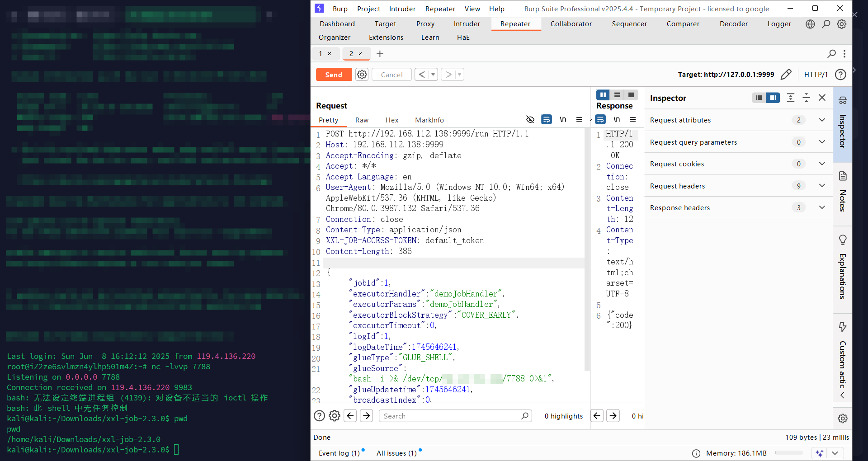Open Inspector side panel tab
This screenshot has width=868, height=461.
(x=843, y=124)
